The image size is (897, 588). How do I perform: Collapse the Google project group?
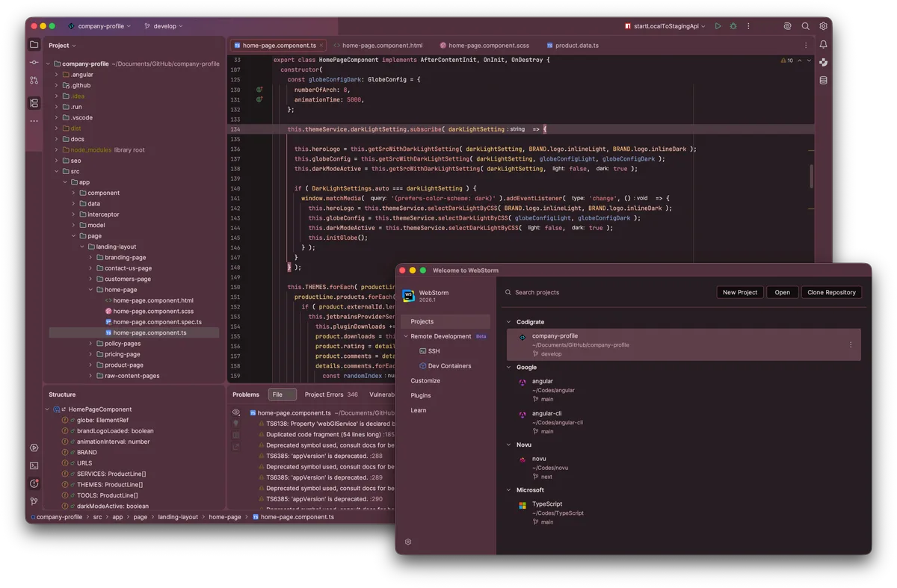coord(510,367)
